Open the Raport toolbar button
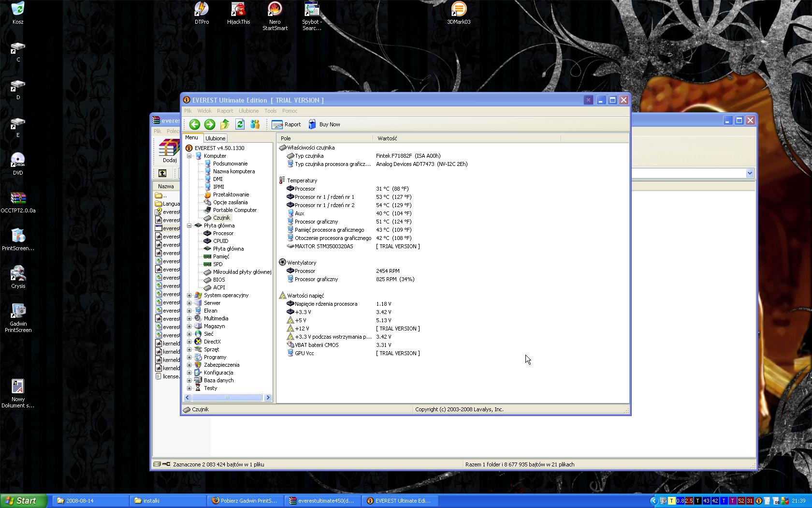This screenshot has height=508, width=812. pos(286,124)
